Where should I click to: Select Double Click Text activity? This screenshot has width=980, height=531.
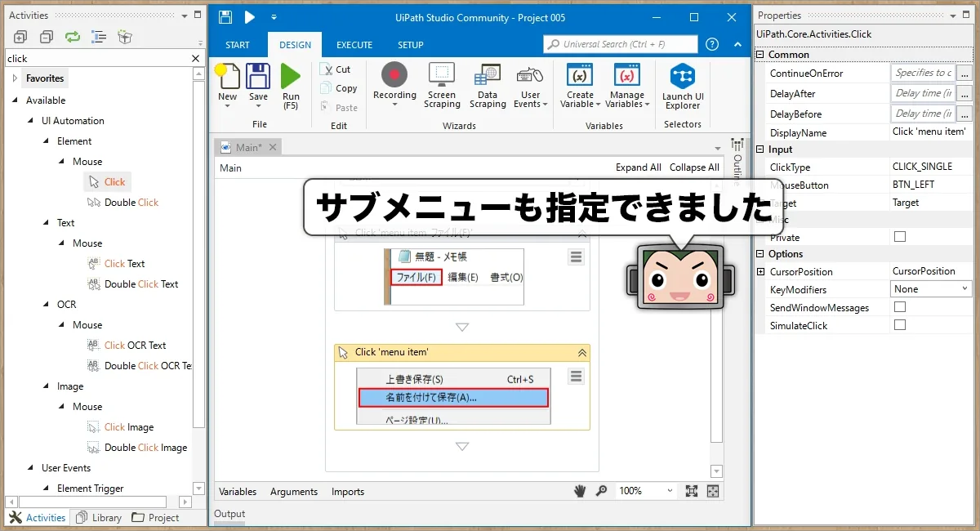pyautogui.click(x=132, y=284)
